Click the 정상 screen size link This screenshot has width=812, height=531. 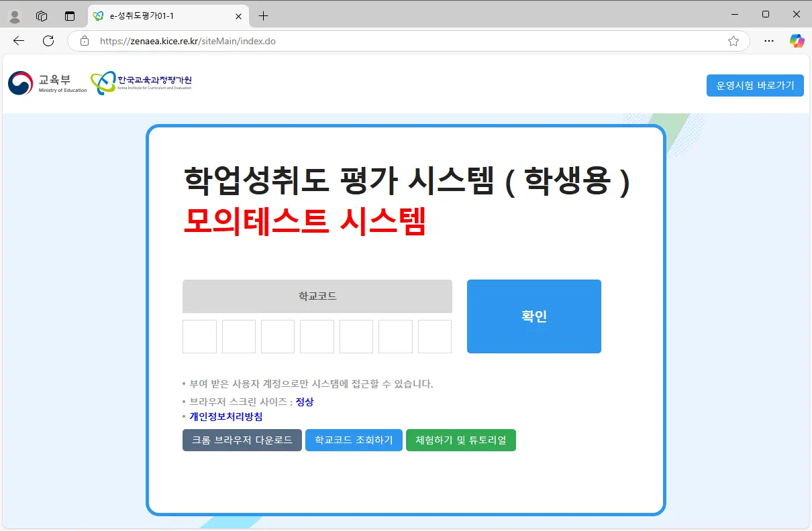coord(303,402)
